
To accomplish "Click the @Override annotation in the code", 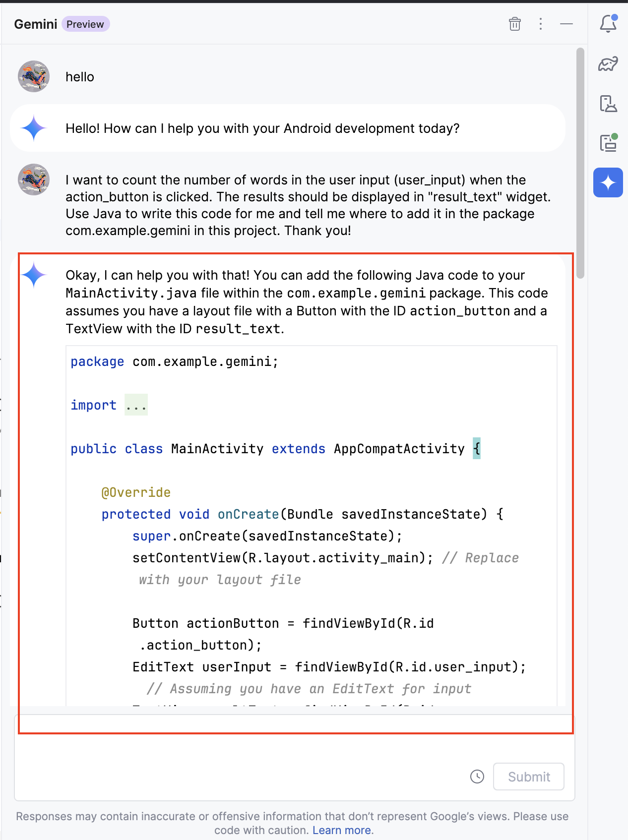I will click(x=136, y=492).
